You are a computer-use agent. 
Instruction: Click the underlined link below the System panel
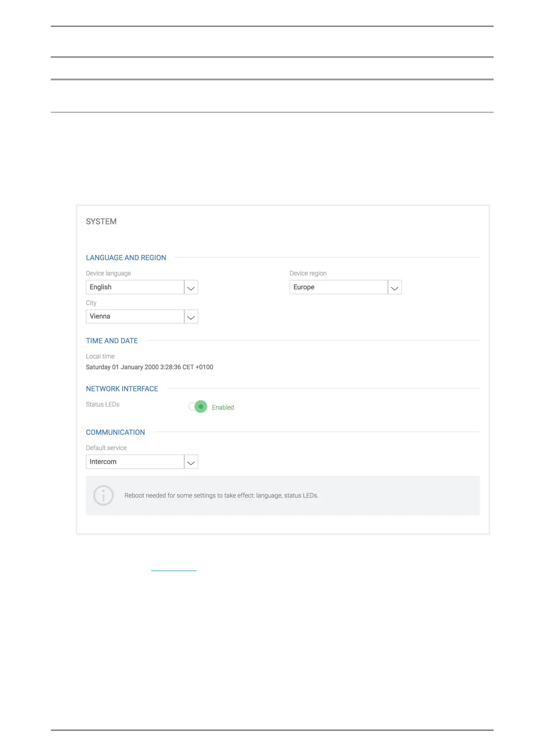coord(174,568)
